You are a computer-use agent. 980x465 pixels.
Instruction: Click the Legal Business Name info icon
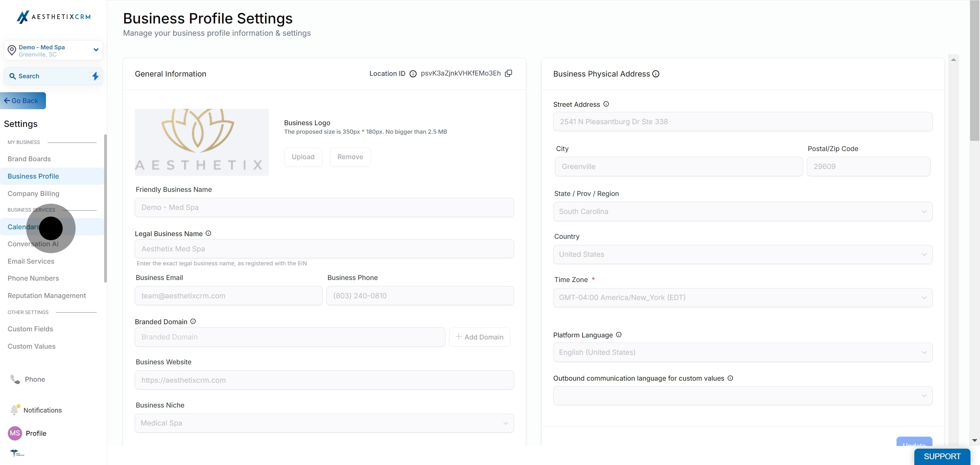pos(208,233)
